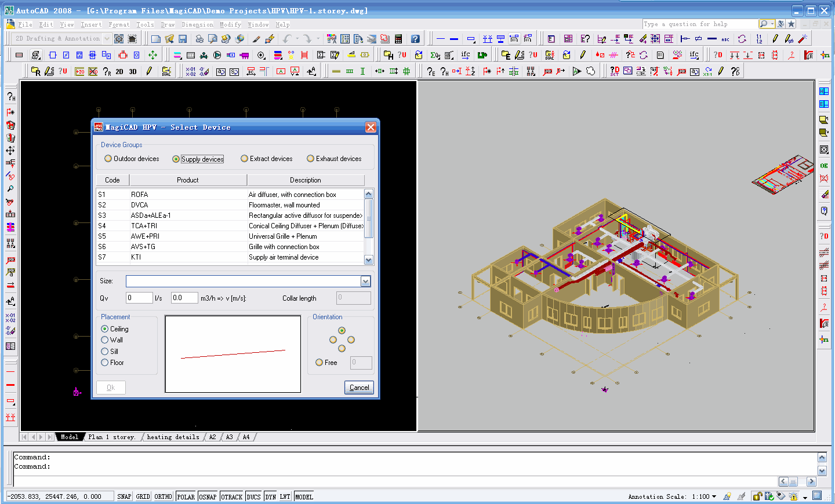Open the File menu
The image size is (835, 504).
point(25,24)
